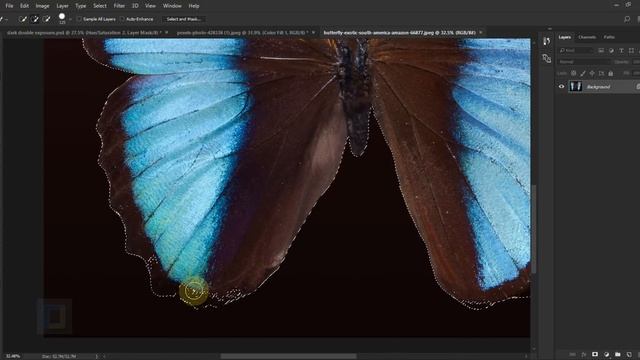Image resolution: width=640 pixels, height=360 pixels.
Task: Click the layer Opacity field
Action: 636,62
